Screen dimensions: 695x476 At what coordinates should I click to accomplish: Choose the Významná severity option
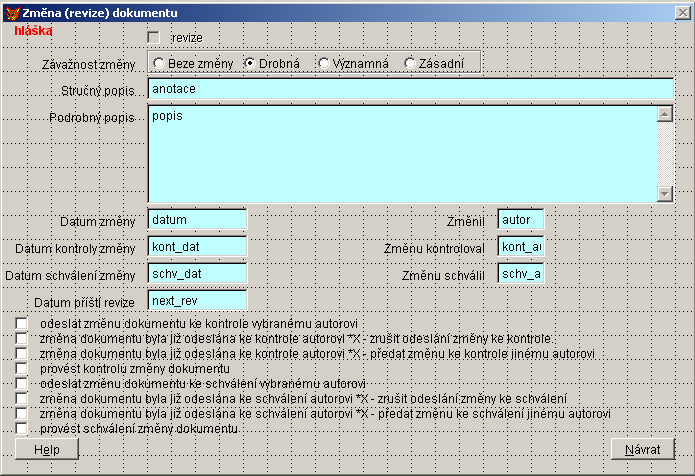point(323,63)
